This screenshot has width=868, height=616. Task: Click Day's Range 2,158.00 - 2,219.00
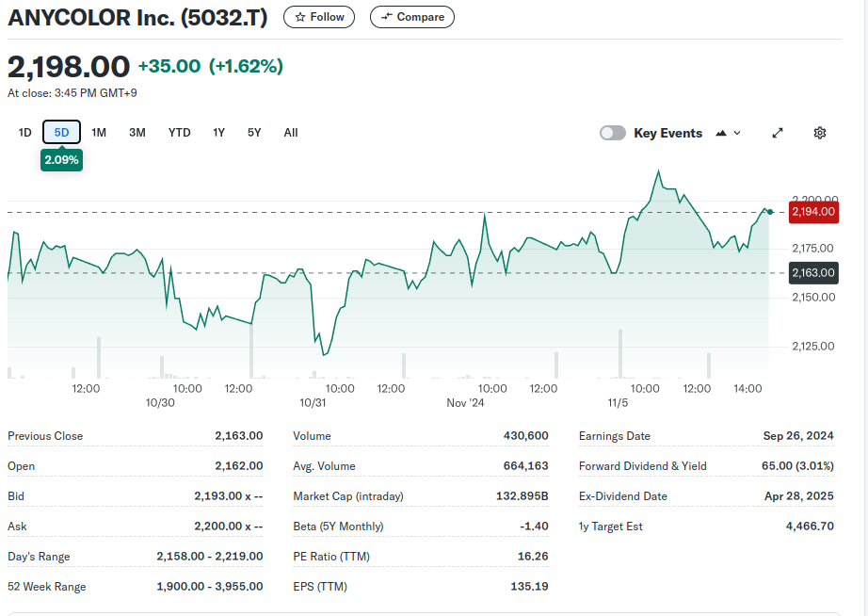click(209, 556)
